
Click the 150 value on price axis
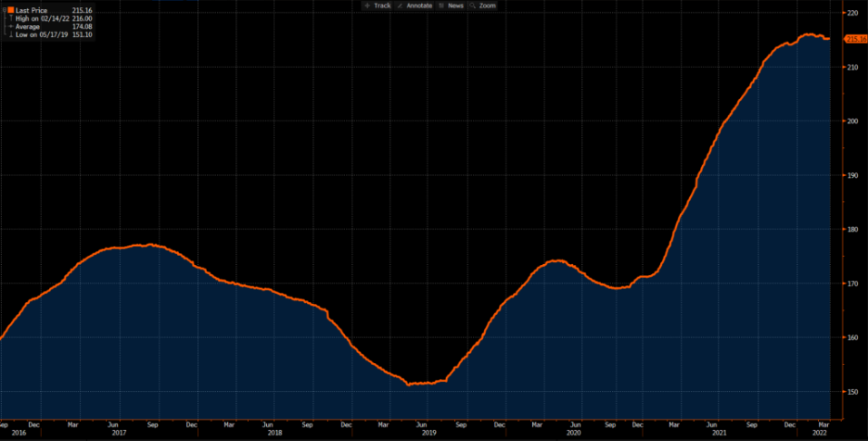pyautogui.click(x=852, y=392)
